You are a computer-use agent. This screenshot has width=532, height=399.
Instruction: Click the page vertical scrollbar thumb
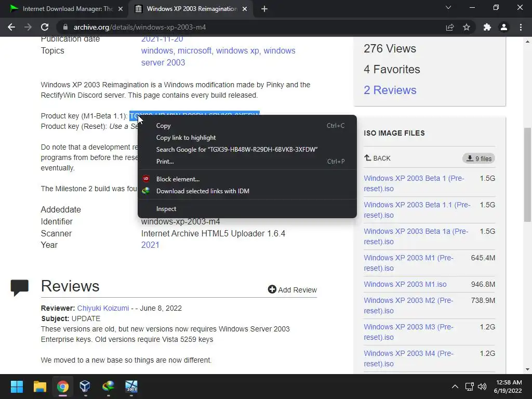pyautogui.click(x=527, y=175)
